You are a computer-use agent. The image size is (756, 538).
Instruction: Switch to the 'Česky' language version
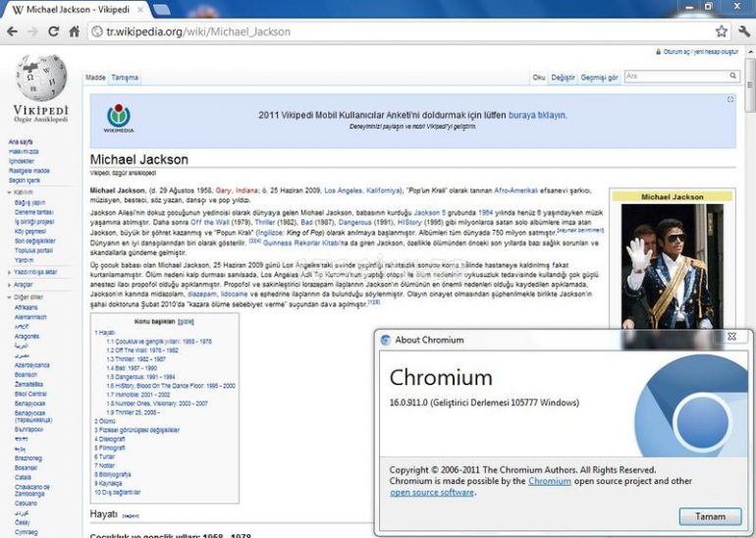[x=23, y=522]
